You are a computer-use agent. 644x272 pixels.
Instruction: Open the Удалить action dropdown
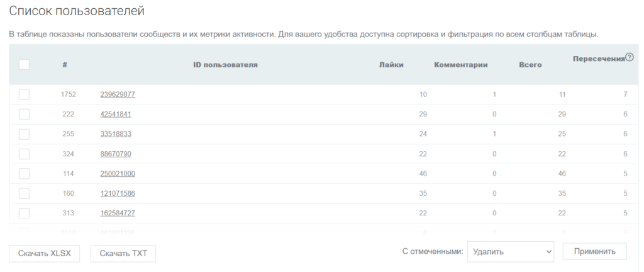click(x=511, y=251)
